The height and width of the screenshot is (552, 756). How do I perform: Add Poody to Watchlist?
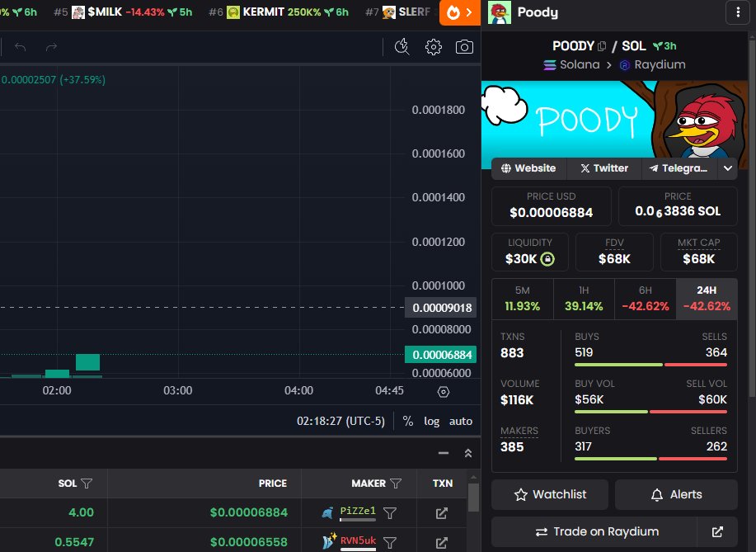pos(550,494)
